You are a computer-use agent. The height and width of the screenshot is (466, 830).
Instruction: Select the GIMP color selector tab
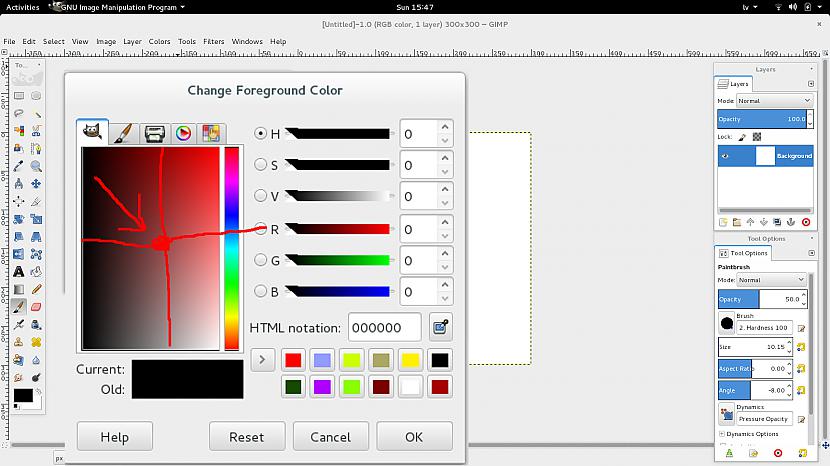tap(92, 131)
